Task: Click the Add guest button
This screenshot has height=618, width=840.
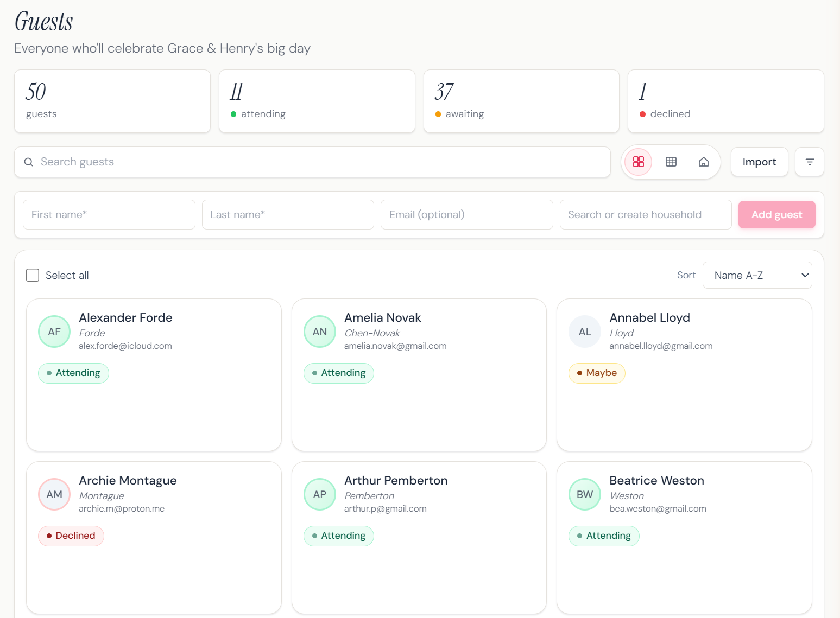Action: (x=776, y=214)
